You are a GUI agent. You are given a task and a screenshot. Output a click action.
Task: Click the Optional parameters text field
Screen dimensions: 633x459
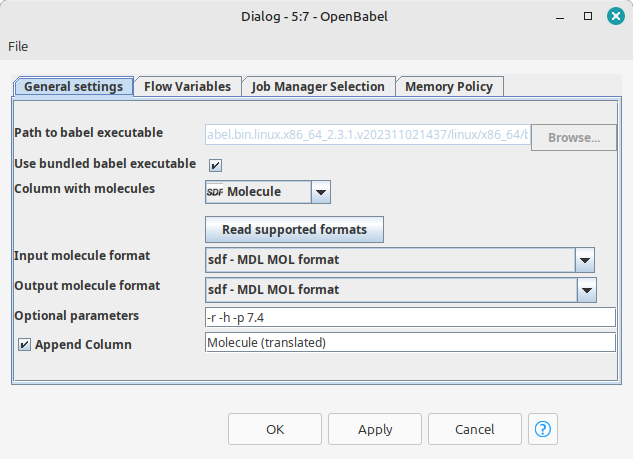pyautogui.click(x=410, y=317)
